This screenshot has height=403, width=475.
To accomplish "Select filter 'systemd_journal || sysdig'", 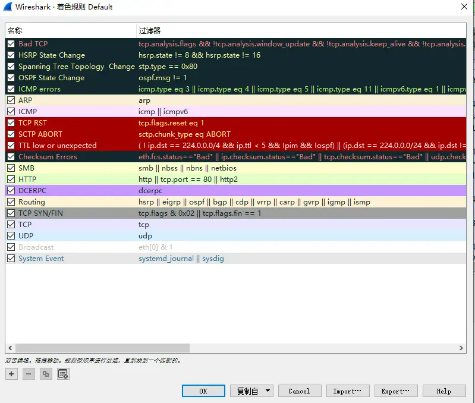I will (181, 258).
